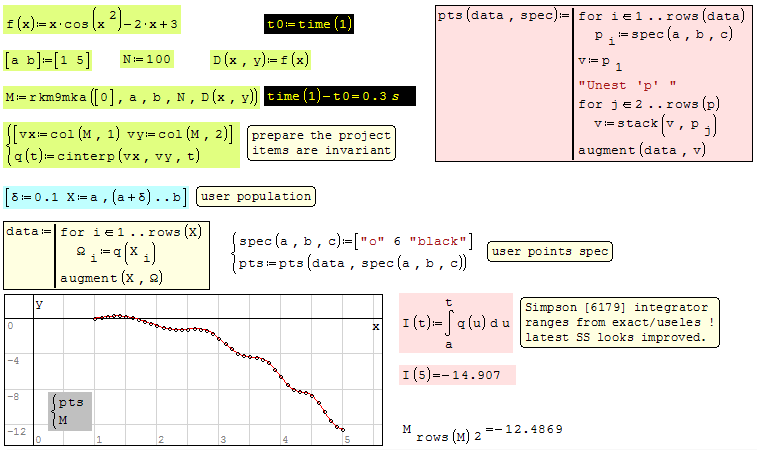This screenshot has height=450, width=757.
Task: Click the 'prepare the project' text note
Action: point(319,143)
